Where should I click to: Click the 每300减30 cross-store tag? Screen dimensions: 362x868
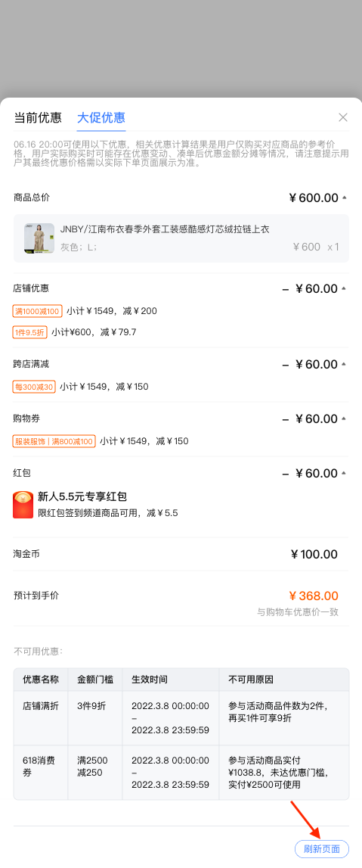click(34, 387)
